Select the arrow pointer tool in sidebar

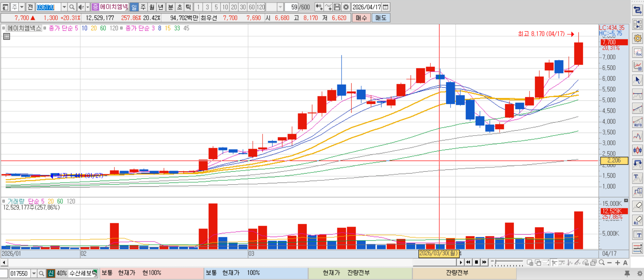point(637,80)
